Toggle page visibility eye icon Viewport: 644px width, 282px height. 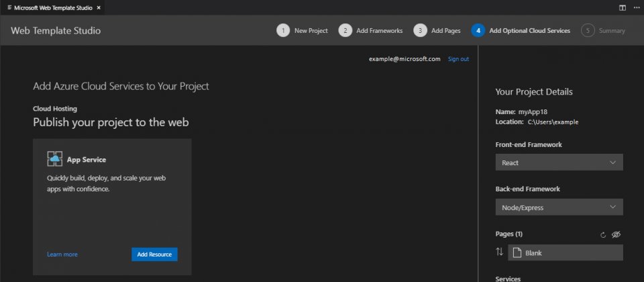tap(616, 235)
